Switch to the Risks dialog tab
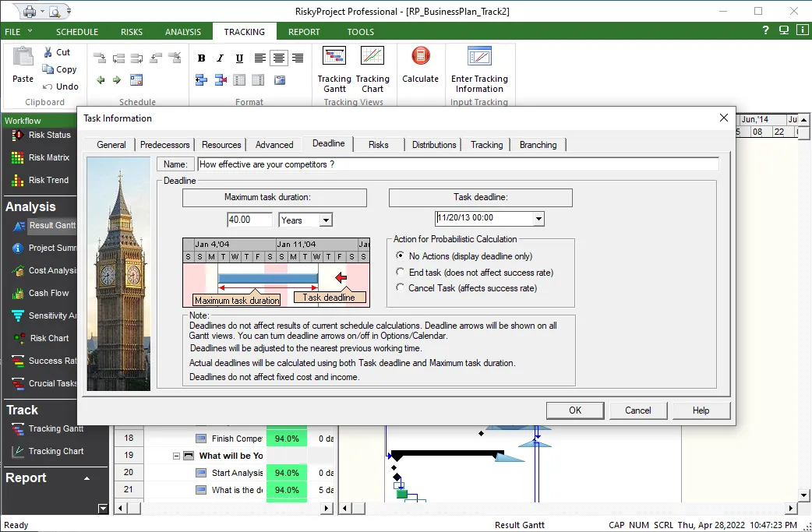This screenshot has height=532, width=812. [x=379, y=145]
